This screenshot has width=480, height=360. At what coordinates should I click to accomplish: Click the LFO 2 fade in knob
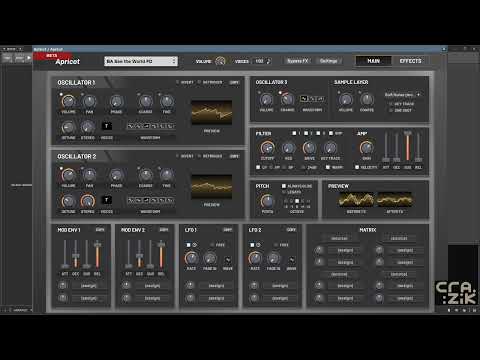[273, 258]
